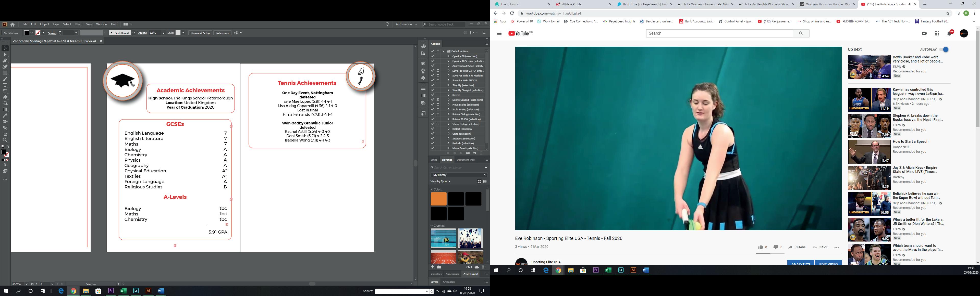Toggle checkmark for Opacity 60 action
Screen dimensions: 980x296
coord(433,56)
